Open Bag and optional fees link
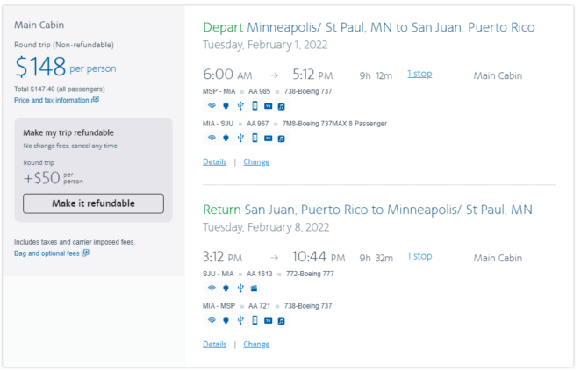 point(47,253)
